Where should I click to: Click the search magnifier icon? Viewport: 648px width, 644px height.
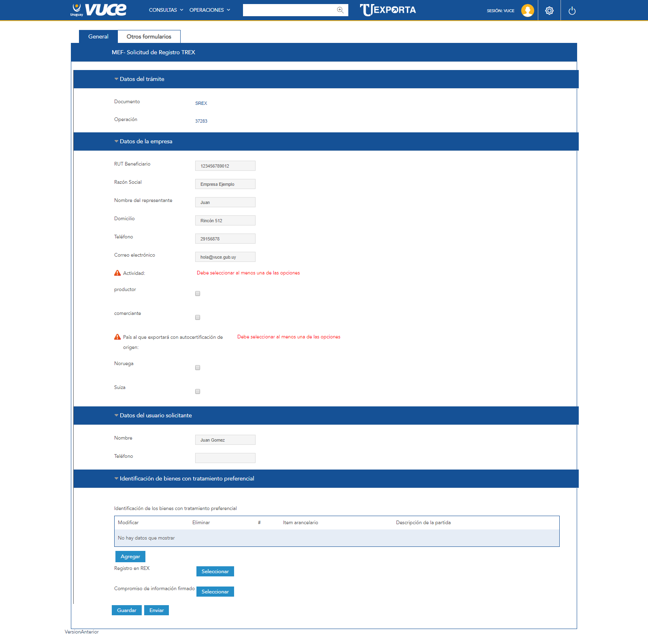(340, 10)
